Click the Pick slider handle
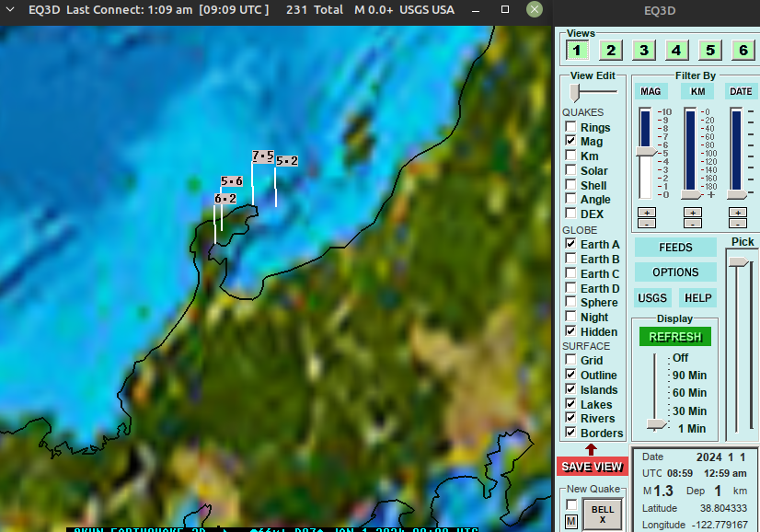Screen dimensions: 760x532 point(738,262)
